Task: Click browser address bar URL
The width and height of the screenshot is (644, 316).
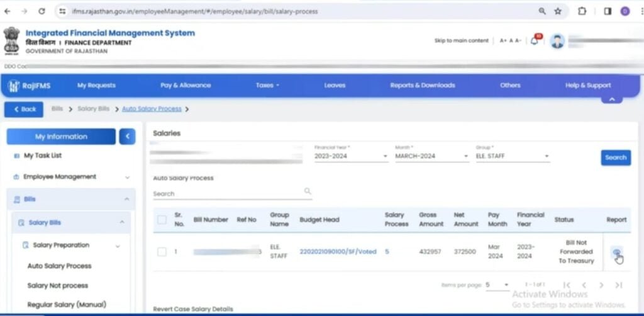Action: [194, 11]
